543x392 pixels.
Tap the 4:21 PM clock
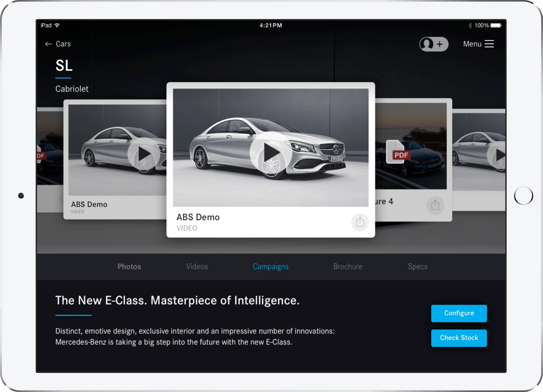(x=271, y=25)
